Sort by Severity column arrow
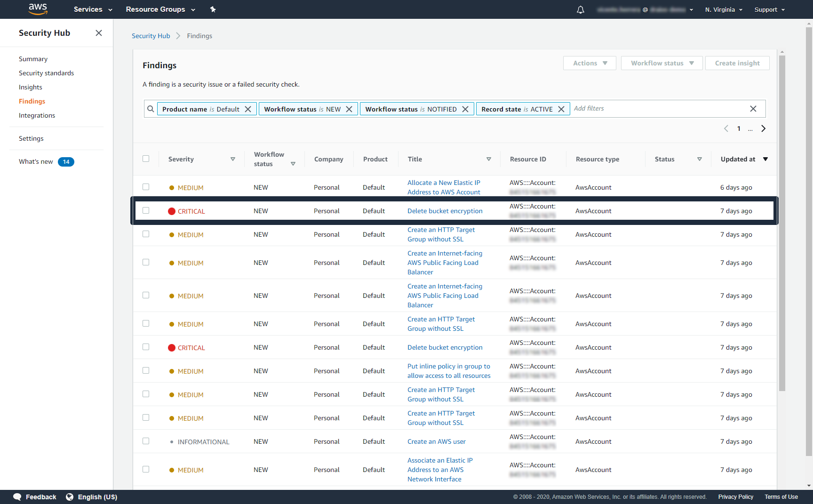Image resolution: width=813 pixels, height=504 pixels. pyautogui.click(x=233, y=159)
